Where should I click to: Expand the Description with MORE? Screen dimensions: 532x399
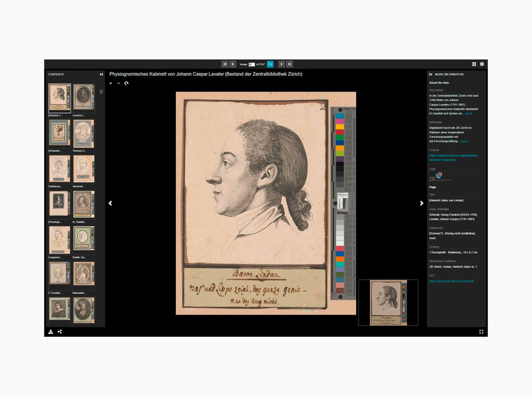[469, 114]
